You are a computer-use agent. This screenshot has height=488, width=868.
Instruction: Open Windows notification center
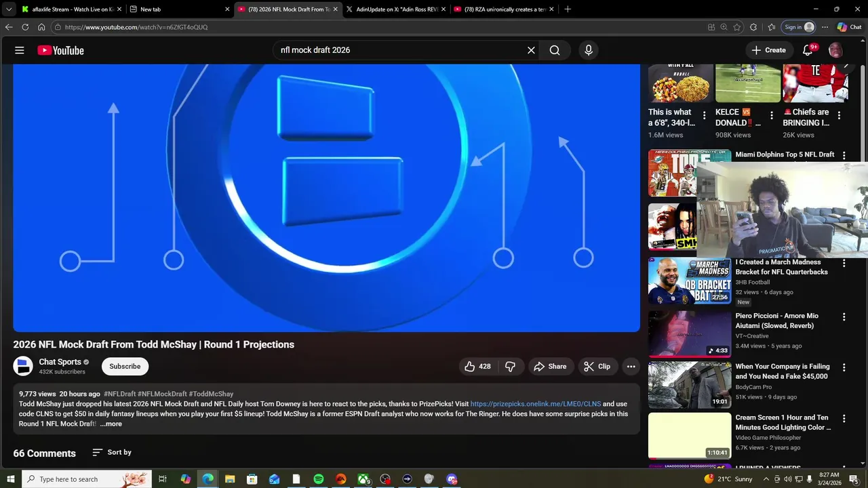click(854, 479)
